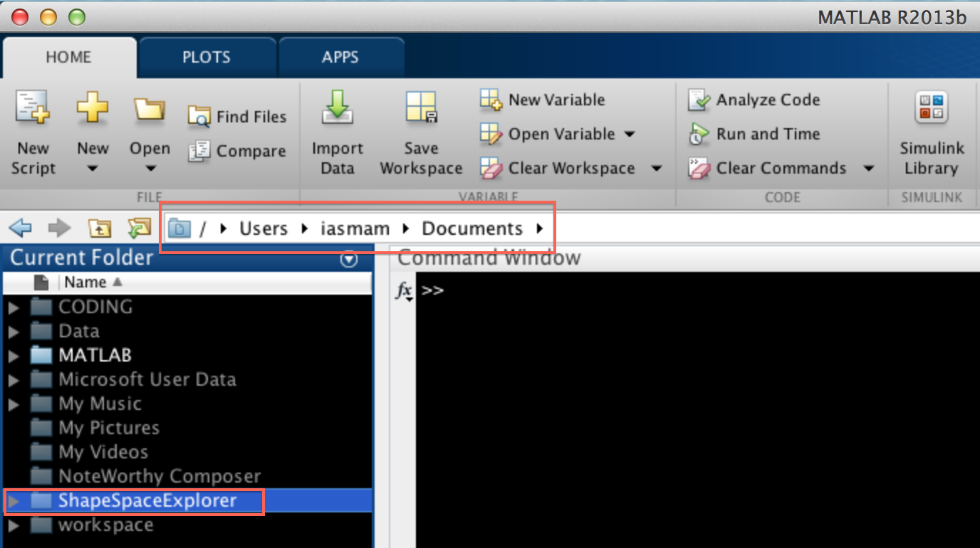Open the Clear Commands dropdown arrow
980x548 pixels.
coord(868,169)
